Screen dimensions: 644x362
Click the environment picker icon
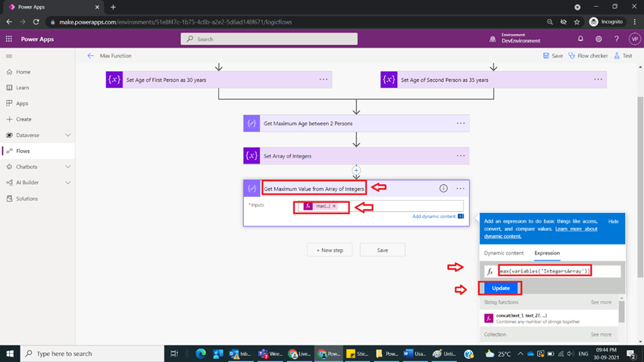click(492, 39)
